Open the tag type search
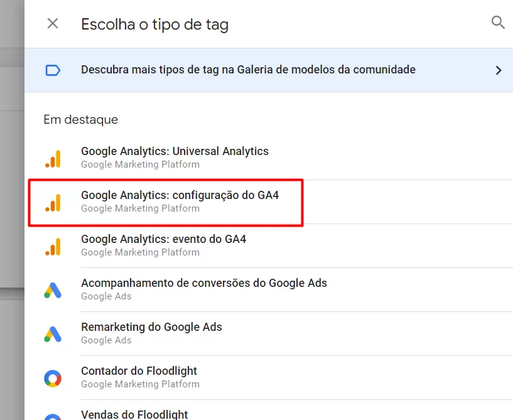 (x=498, y=23)
